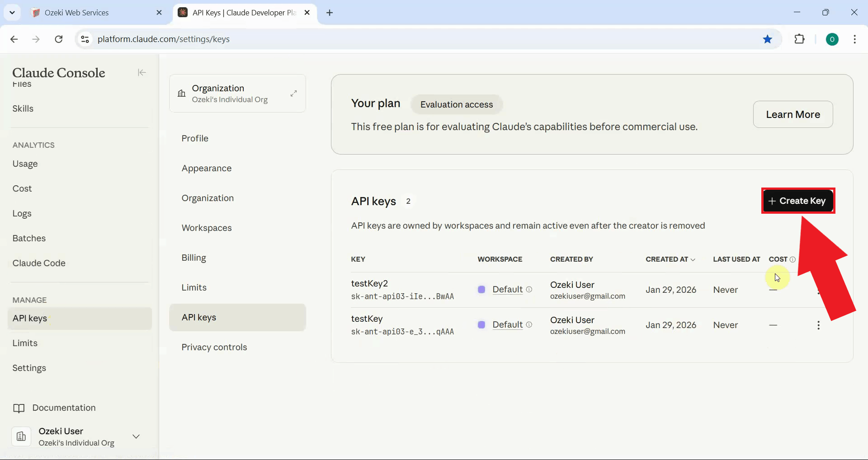Click the purple workspace swatch for testKey2
This screenshot has height=460, width=868.
point(481,289)
